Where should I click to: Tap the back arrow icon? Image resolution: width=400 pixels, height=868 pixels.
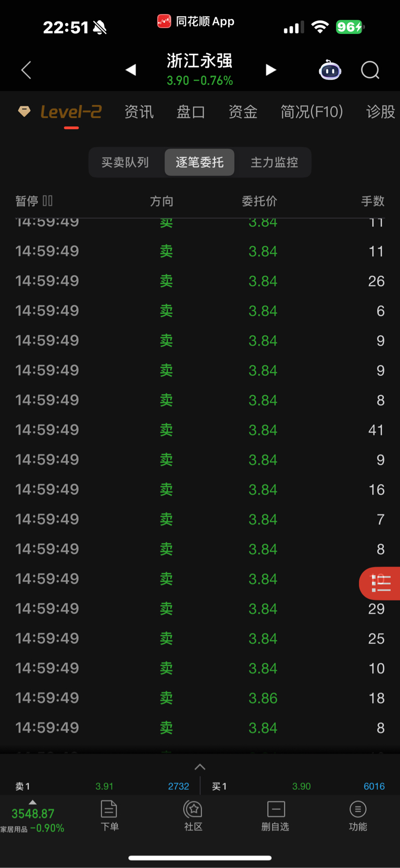tap(27, 70)
